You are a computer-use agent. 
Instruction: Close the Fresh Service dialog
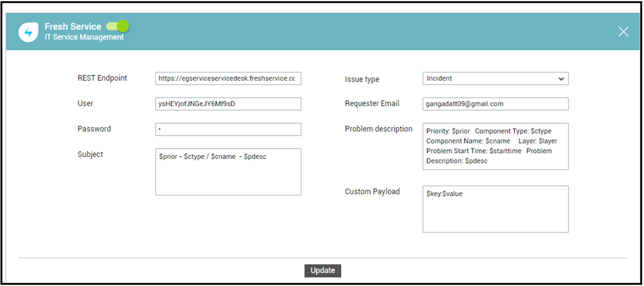623,31
